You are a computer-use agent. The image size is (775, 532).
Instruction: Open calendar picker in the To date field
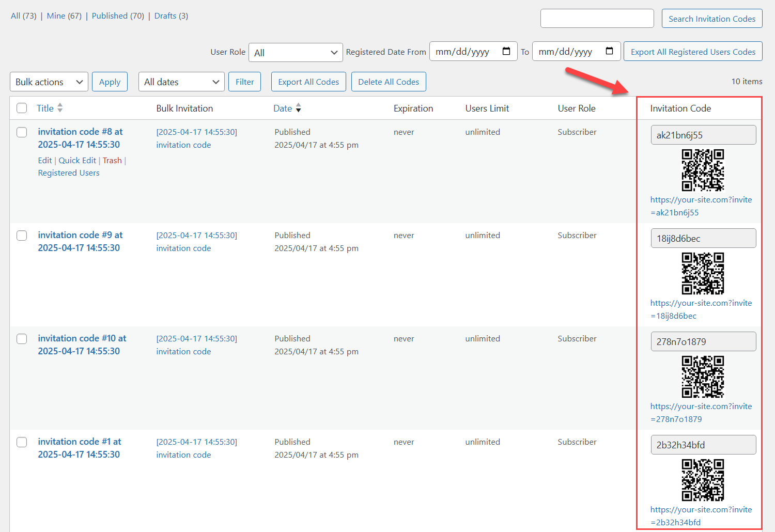click(x=609, y=51)
